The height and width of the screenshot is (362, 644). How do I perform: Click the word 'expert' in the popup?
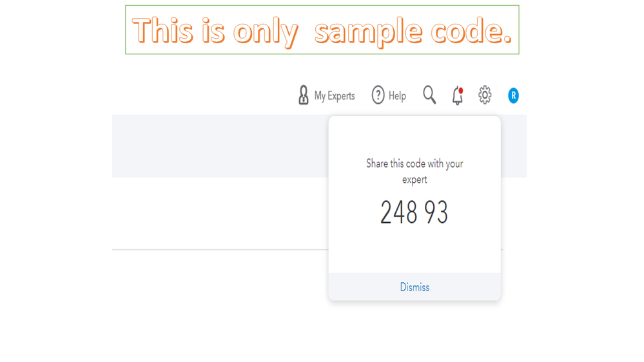415,180
